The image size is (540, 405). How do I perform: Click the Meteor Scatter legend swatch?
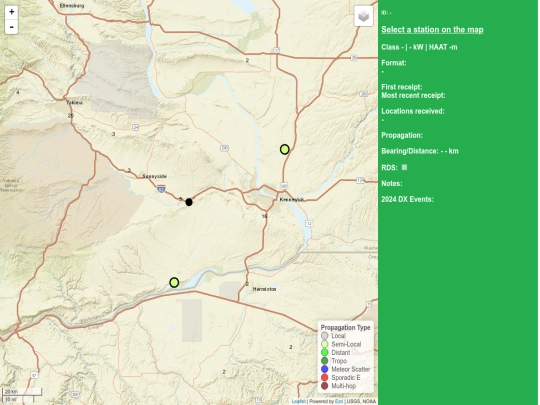click(x=324, y=369)
